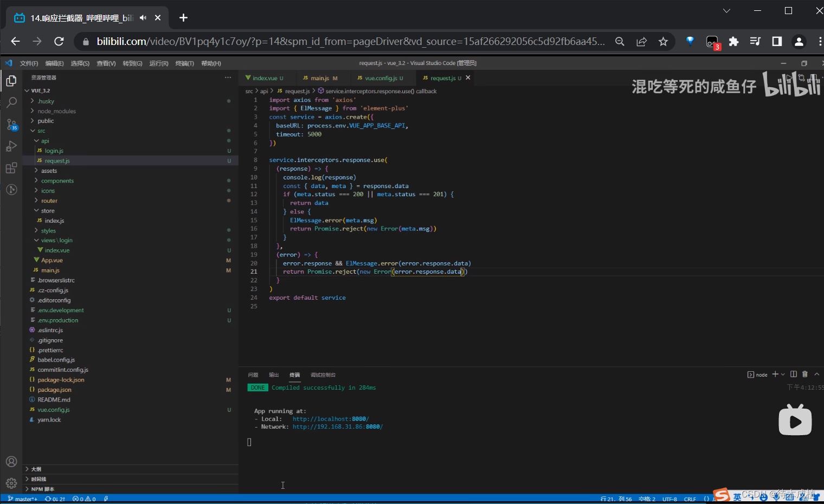Click the browser address bar URL
Viewport: 824px width, 504px height.
(351, 41)
